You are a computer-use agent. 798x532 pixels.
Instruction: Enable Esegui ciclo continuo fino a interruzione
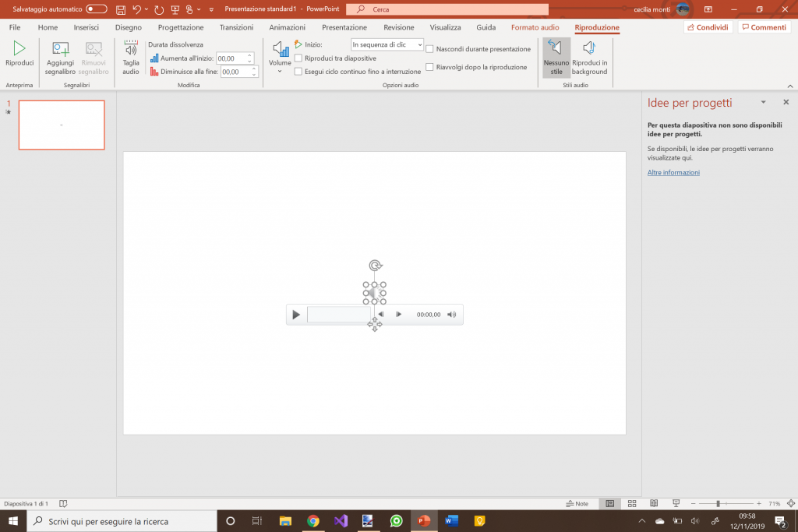298,71
